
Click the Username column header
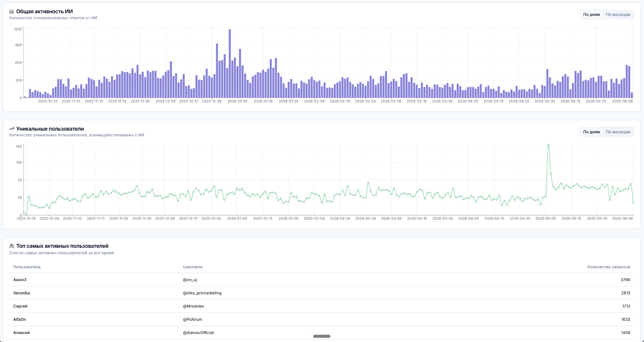click(x=193, y=267)
